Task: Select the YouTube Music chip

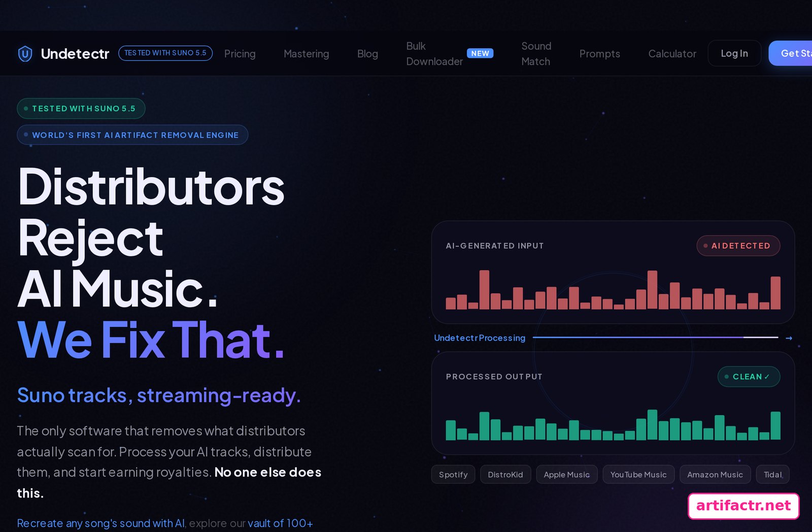Action: 638,474
